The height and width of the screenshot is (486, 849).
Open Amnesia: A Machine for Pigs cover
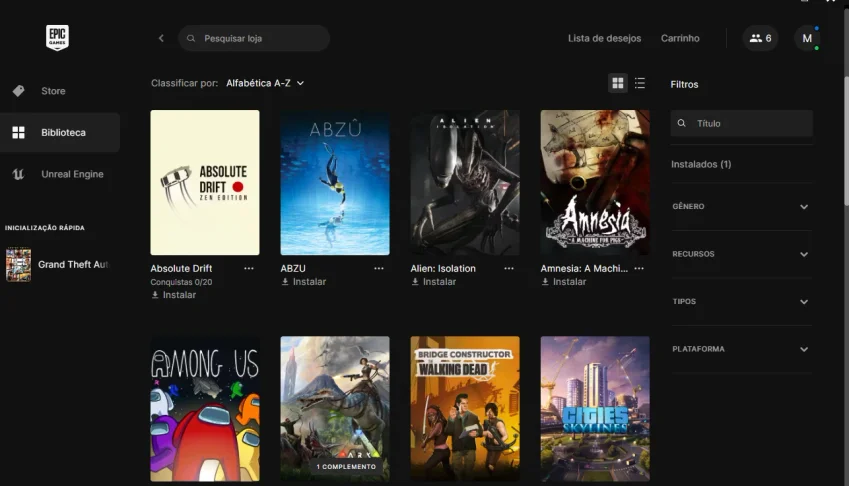coord(595,183)
